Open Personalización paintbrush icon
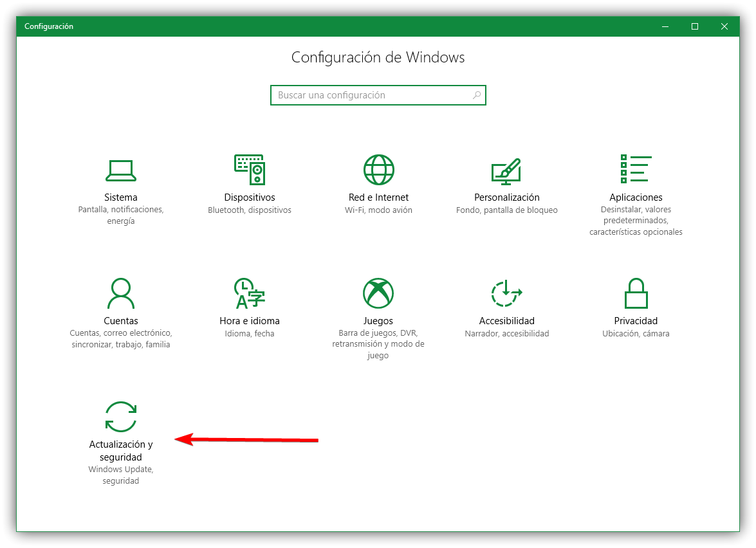 pos(506,170)
